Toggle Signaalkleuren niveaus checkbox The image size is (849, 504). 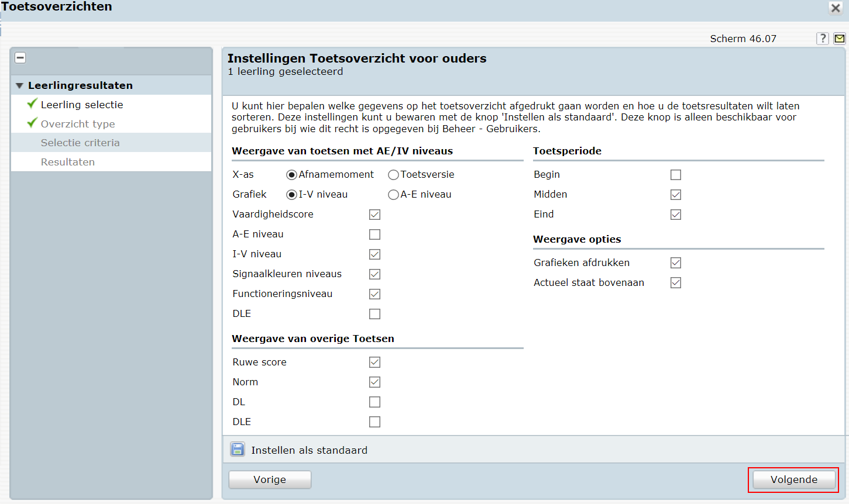[x=375, y=274]
